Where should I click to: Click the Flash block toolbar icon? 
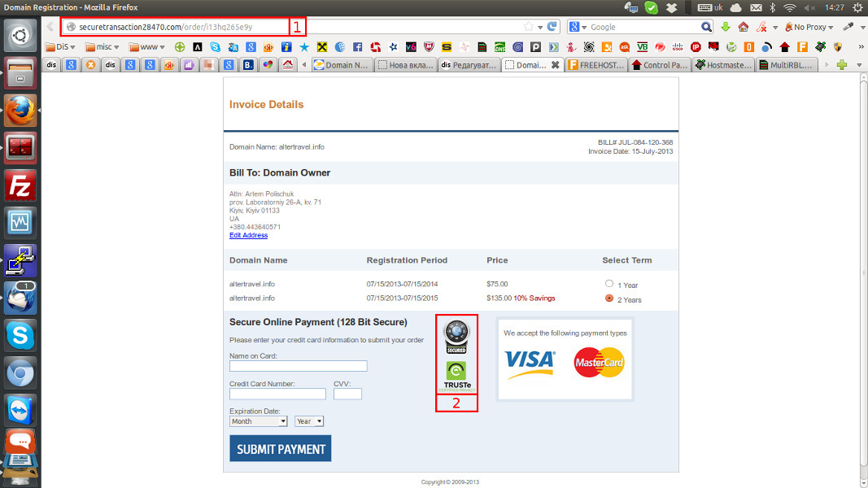click(x=761, y=27)
